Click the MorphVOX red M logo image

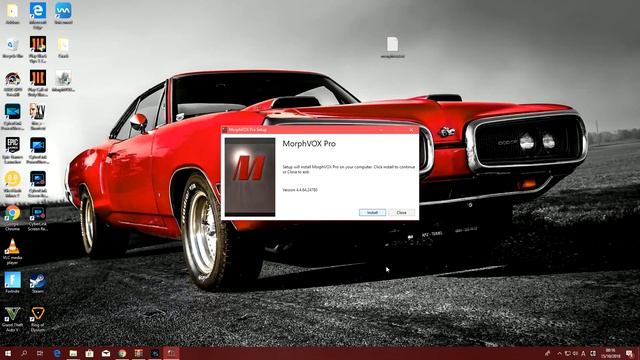(250, 177)
